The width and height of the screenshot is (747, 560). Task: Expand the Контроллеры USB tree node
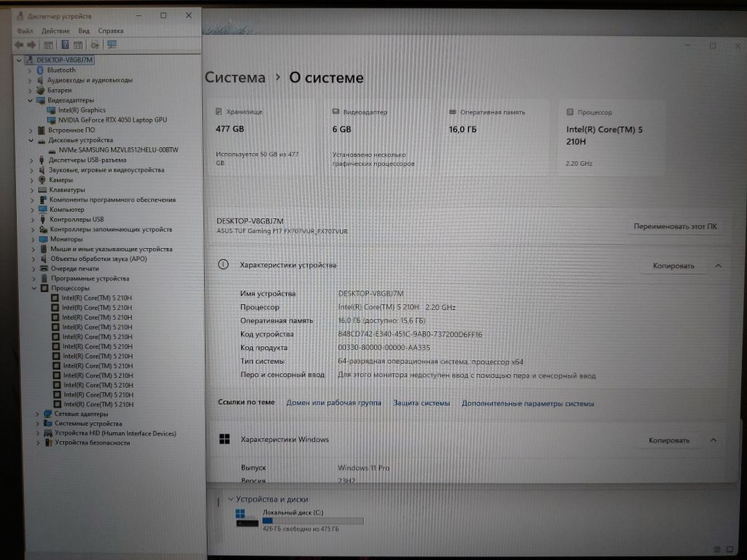tap(33, 219)
